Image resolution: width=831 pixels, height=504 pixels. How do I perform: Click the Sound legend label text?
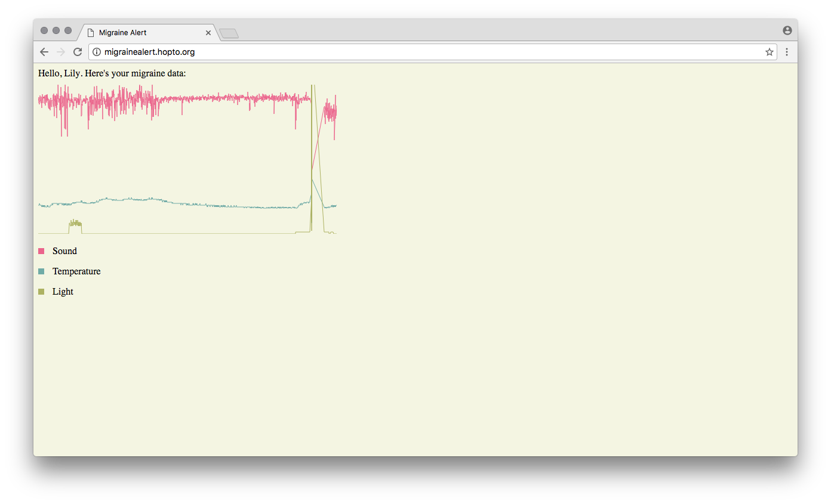pyautogui.click(x=64, y=251)
